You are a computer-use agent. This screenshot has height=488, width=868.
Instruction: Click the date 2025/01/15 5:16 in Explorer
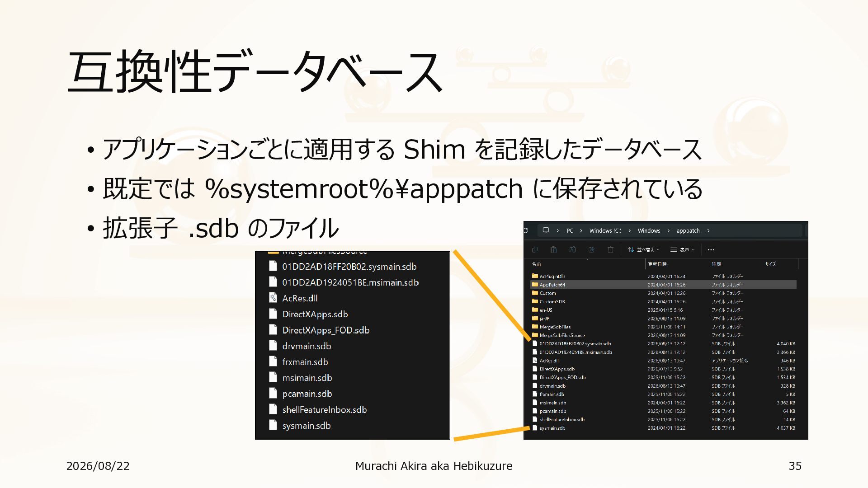[665, 310]
